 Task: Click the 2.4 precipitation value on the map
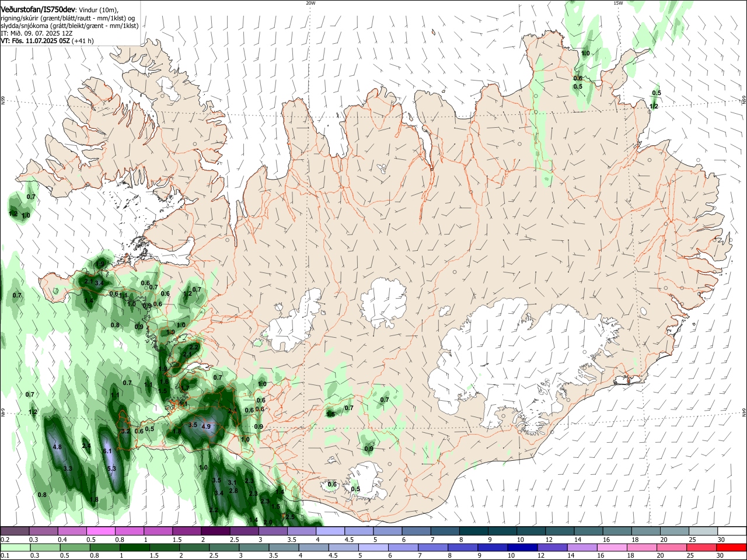[x=86, y=446]
